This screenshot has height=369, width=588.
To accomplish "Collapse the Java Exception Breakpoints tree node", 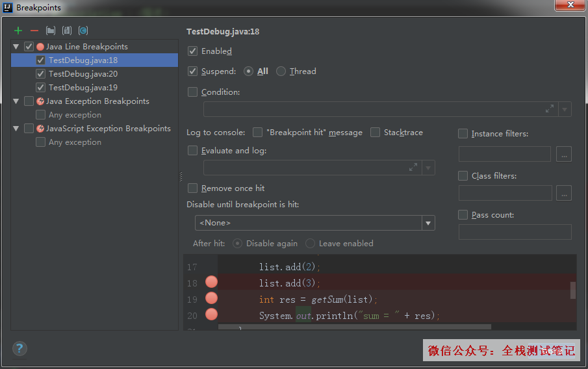I will pyautogui.click(x=16, y=101).
